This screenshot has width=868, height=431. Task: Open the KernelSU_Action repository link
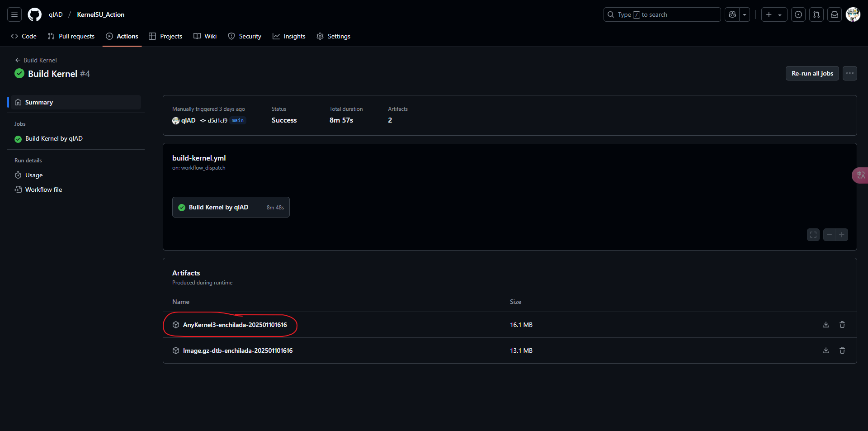(x=100, y=14)
